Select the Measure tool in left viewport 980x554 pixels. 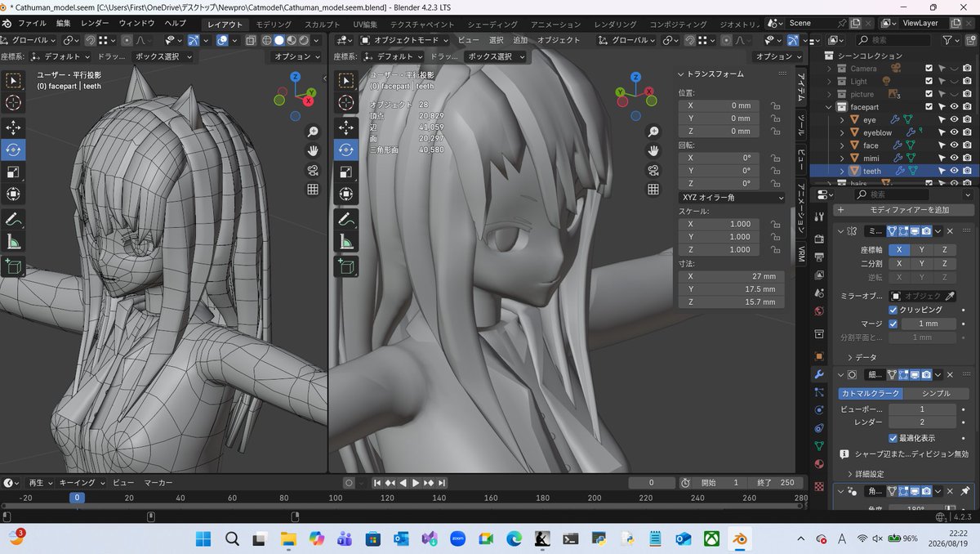[x=14, y=241]
